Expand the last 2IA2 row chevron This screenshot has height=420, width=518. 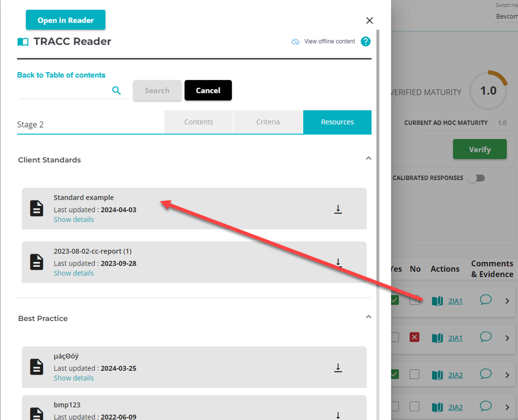pos(507,407)
